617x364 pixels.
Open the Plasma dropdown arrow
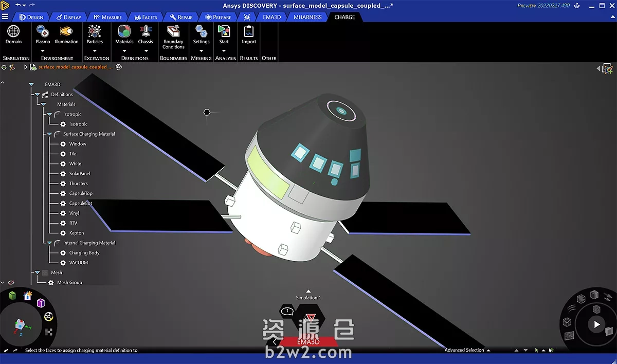tap(43, 50)
